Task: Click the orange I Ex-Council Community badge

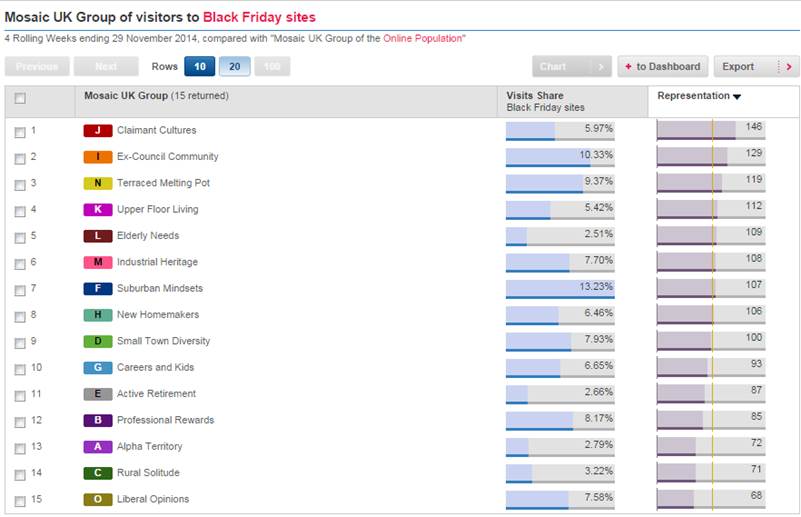Action: 98,157
